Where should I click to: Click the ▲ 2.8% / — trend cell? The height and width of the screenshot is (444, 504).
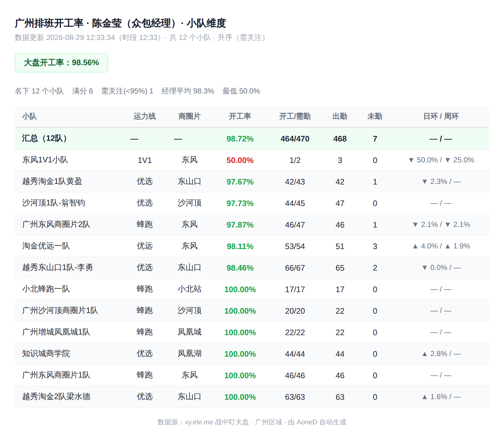coord(441,354)
